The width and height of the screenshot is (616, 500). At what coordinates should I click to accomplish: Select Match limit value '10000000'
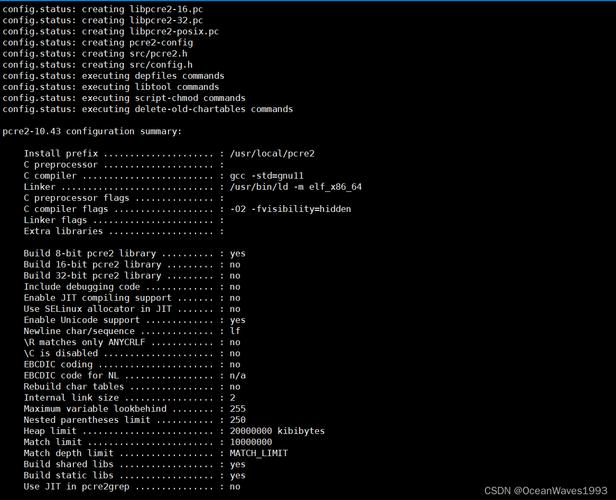tap(251, 442)
